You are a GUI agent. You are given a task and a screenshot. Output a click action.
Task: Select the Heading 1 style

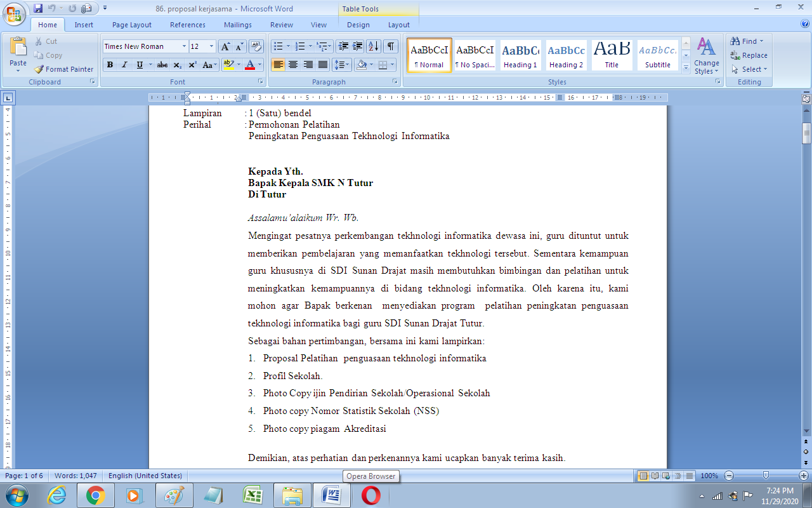click(520, 55)
